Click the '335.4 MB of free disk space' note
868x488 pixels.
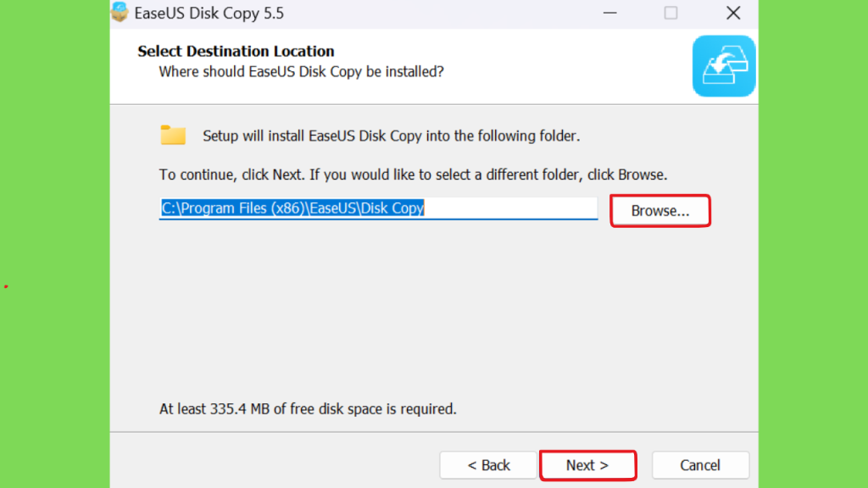pyautogui.click(x=308, y=409)
